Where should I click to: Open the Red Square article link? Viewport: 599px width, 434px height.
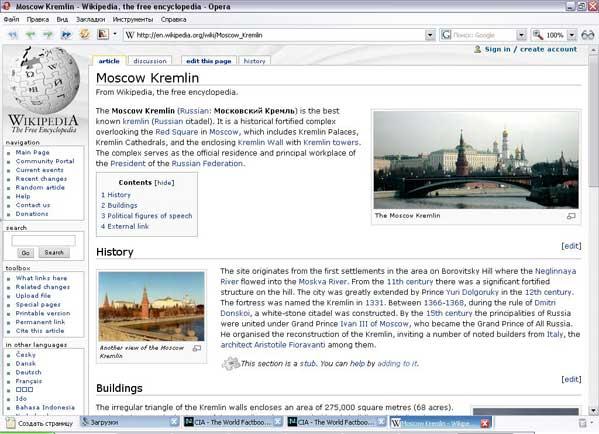tap(176, 132)
